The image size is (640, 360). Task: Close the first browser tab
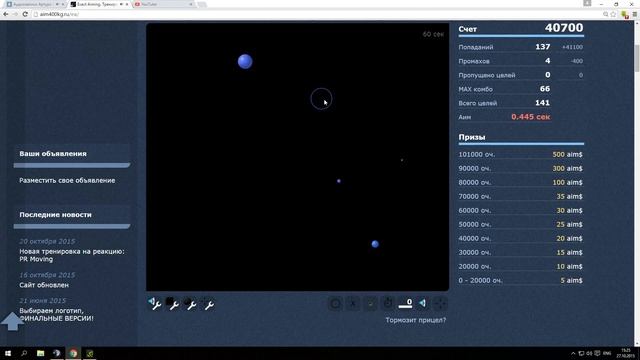coord(63,4)
